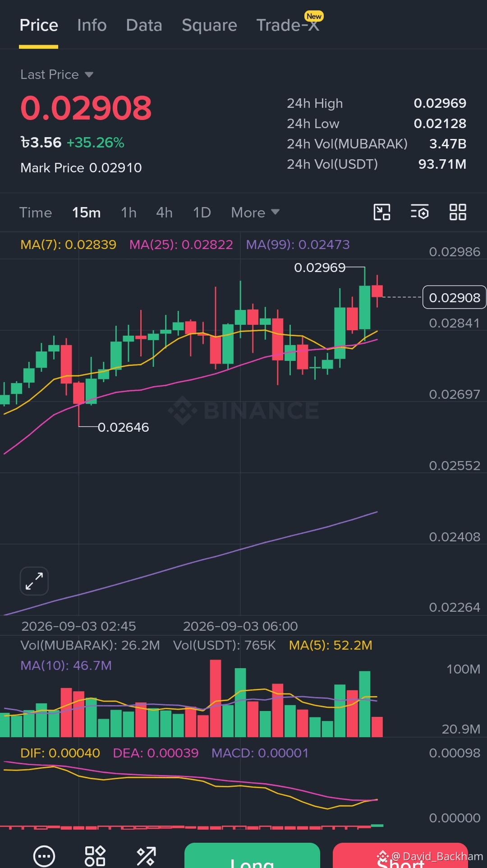The image size is (487, 868).
Task: Open the chart layout grid icon
Action: click(458, 212)
